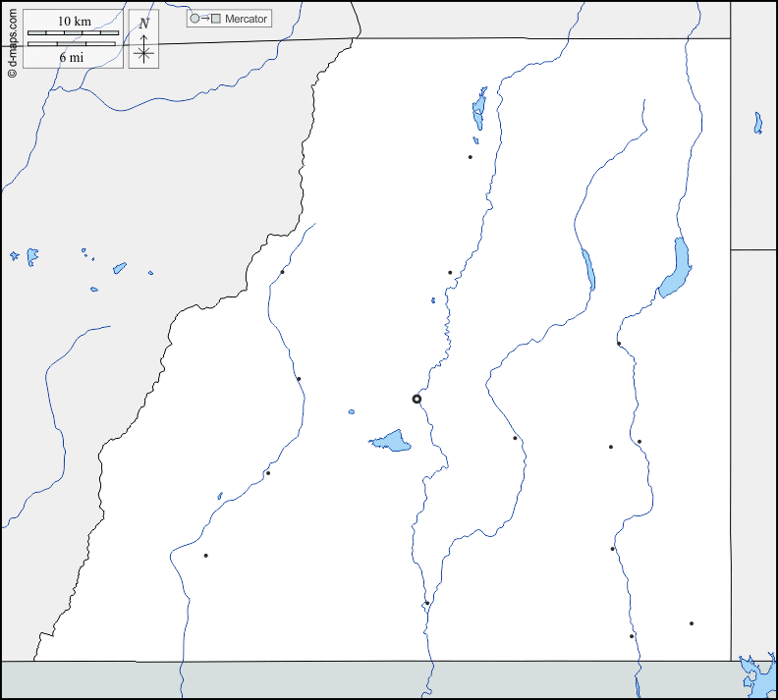Image resolution: width=778 pixels, height=700 pixels.
Task: Click the large lake on the eastern river
Action: click(x=675, y=268)
